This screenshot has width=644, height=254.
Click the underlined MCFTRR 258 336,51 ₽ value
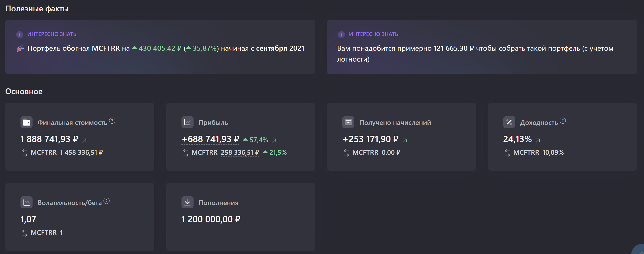[x=240, y=153]
